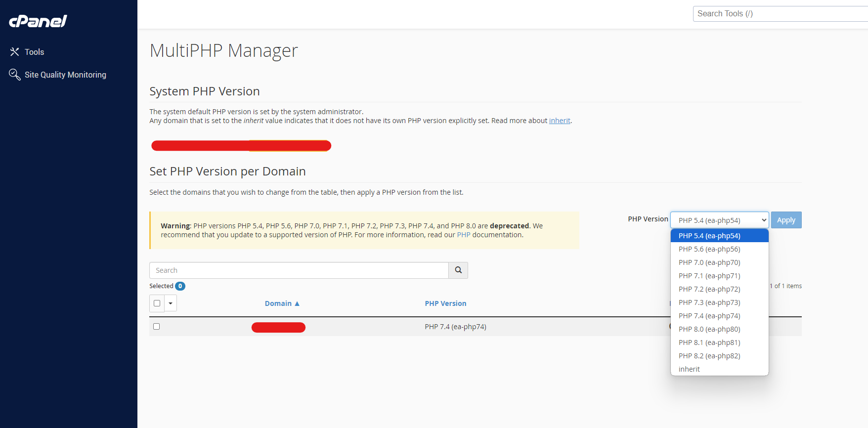
Task: Click the Domain sort ascending arrow
Action: [x=297, y=303]
